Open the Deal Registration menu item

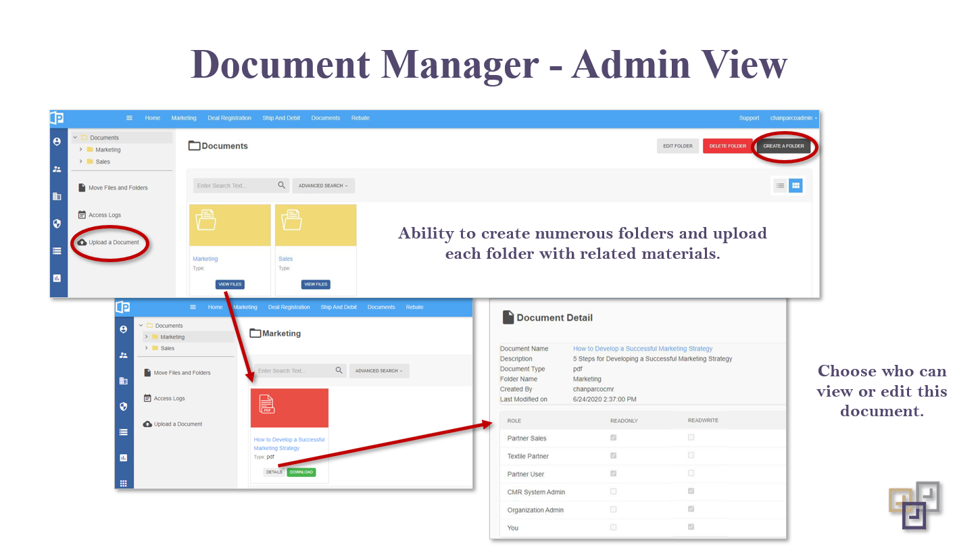[x=229, y=118]
